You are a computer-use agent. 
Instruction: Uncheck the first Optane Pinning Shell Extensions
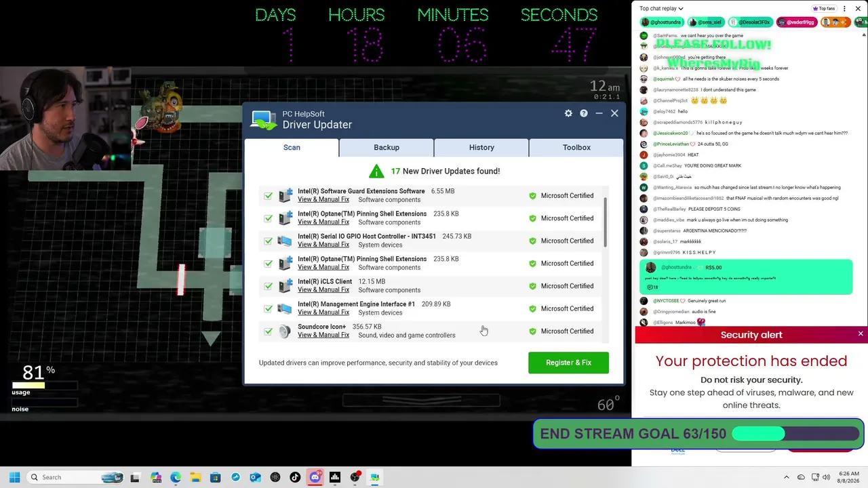coord(269,218)
